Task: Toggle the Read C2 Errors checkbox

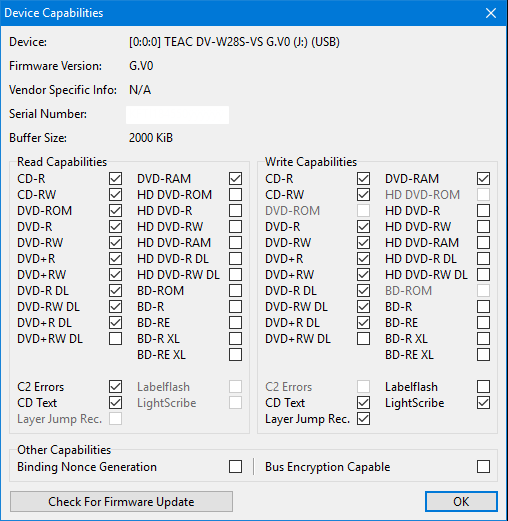Action: (x=115, y=387)
